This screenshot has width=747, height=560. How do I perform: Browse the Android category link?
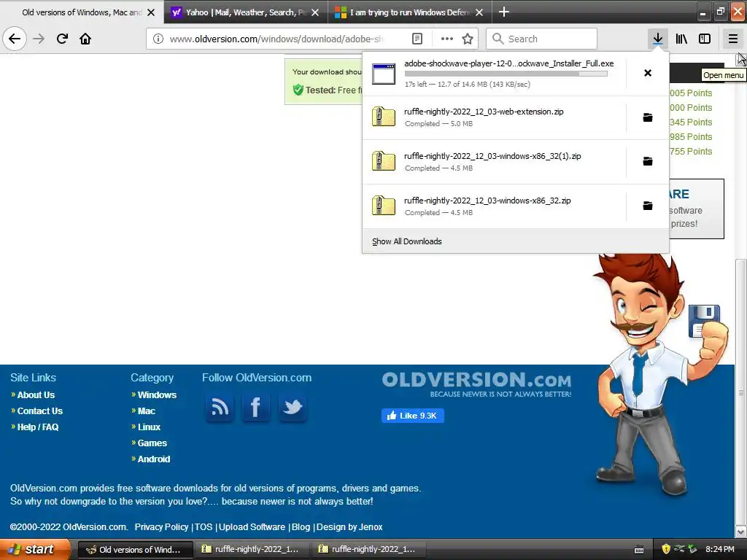click(x=153, y=459)
